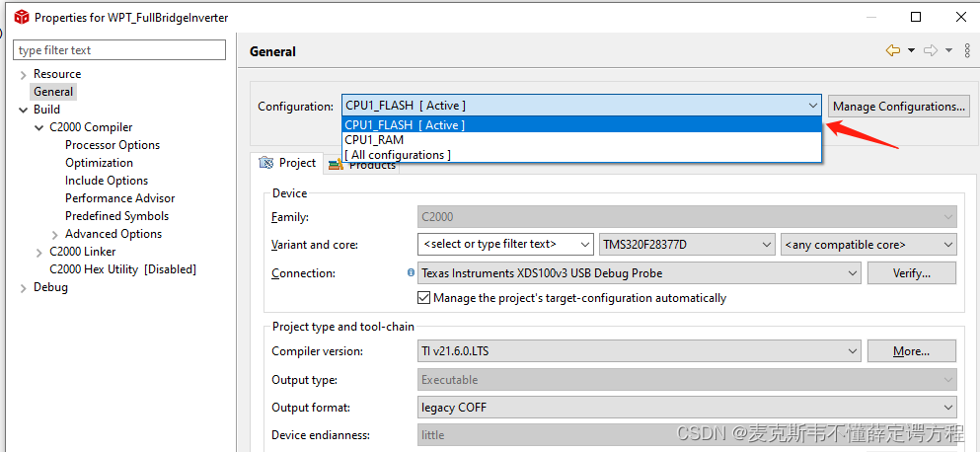Choose CPU1_RAM configuration from list

click(582, 140)
